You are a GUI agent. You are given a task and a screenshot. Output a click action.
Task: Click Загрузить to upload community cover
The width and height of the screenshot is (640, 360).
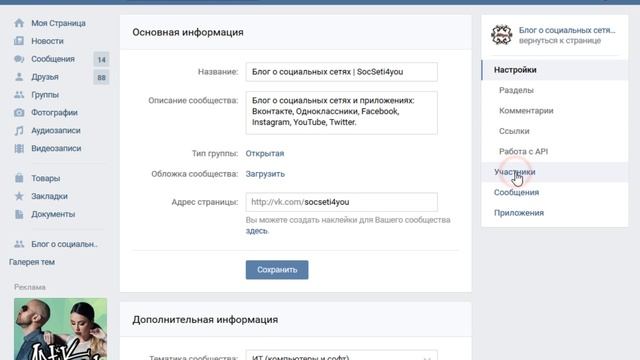(x=265, y=174)
